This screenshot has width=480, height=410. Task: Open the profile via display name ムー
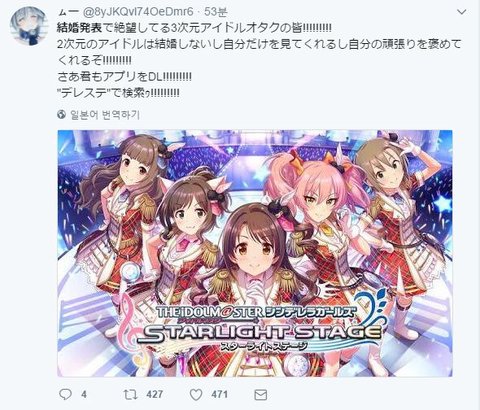(x=68, y=12)
